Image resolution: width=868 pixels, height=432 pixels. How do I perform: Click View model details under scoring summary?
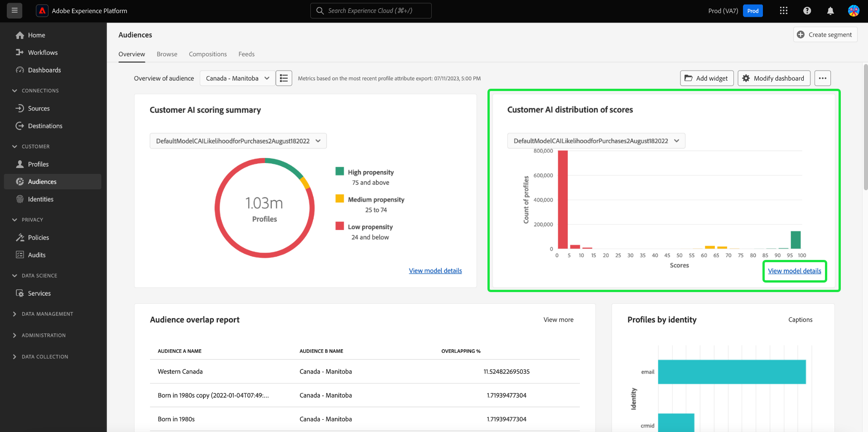coord(435,271)
